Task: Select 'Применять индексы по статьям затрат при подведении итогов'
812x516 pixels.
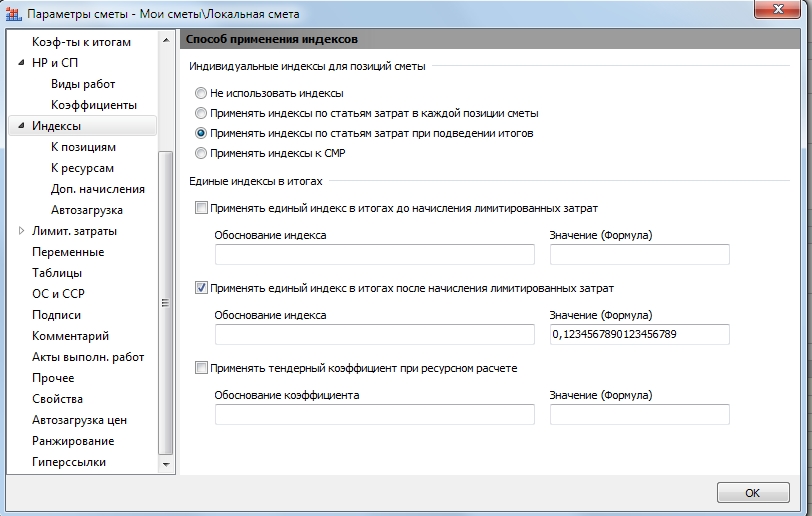Action: (x=200, y=133)
